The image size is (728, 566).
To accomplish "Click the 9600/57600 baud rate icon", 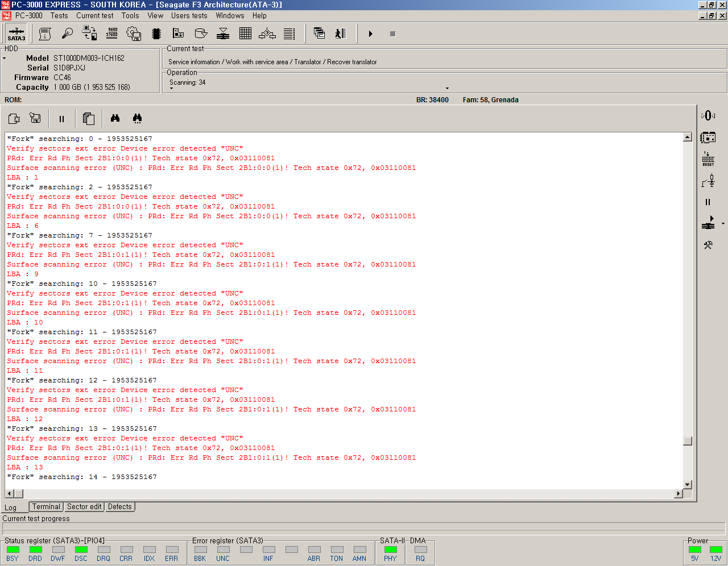I will (x=112, y=34).
